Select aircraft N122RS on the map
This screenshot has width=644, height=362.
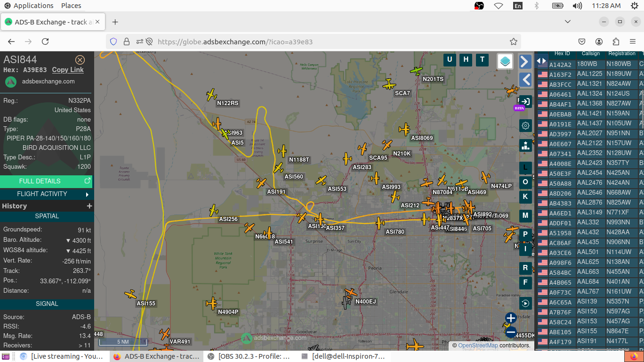pos(211,94)
